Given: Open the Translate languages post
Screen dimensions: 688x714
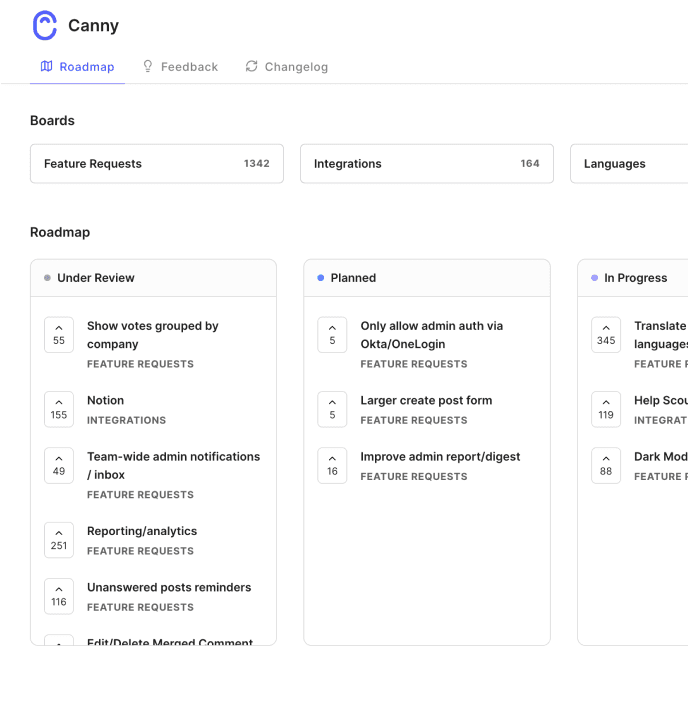Looking at the screenshot, I should [661, 335].
